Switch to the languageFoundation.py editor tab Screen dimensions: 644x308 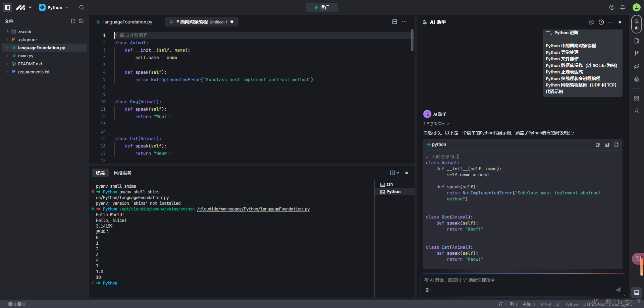pyautogui.click(x=127, y=22)
